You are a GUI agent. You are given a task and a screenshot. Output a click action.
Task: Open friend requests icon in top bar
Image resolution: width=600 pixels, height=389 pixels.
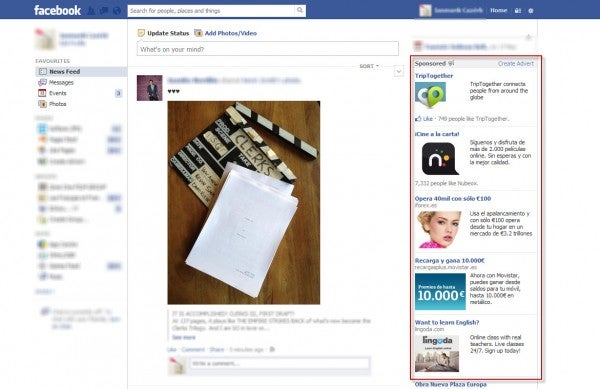coord(91,11)
